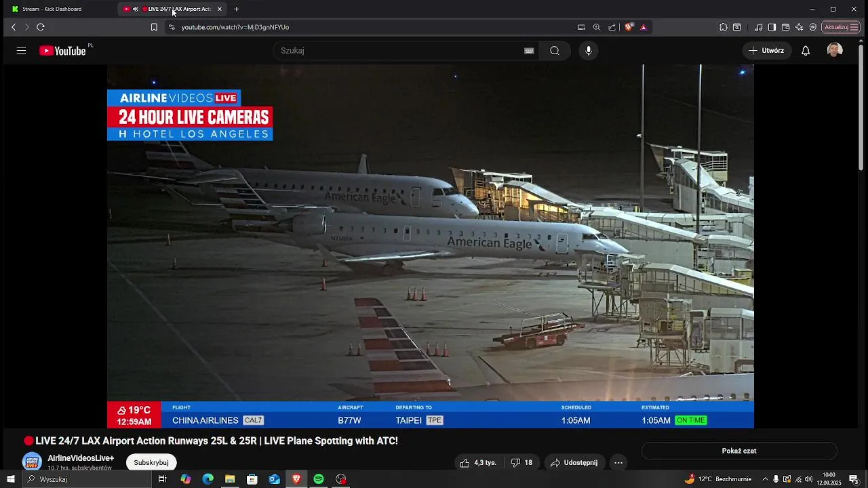Image resolution: width=868 pixels, height=488 pixels.
Task: Mute the LAX Airport tab audio icon
Action: tap(135, 9)
